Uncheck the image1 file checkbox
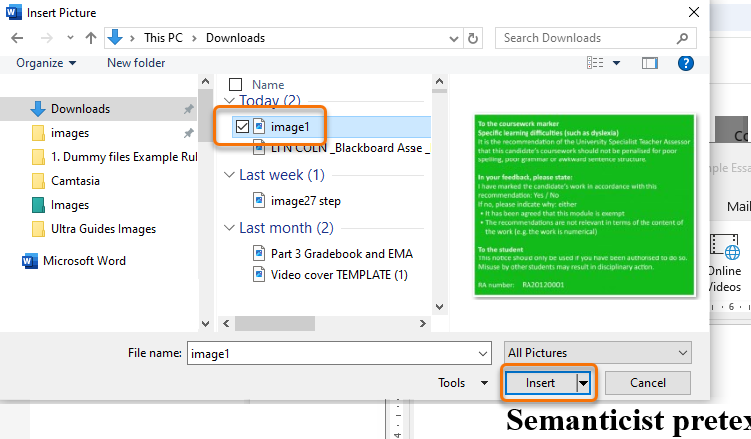Image resolution: width=751 pixels, height=439 pixels. pos(242,127)
